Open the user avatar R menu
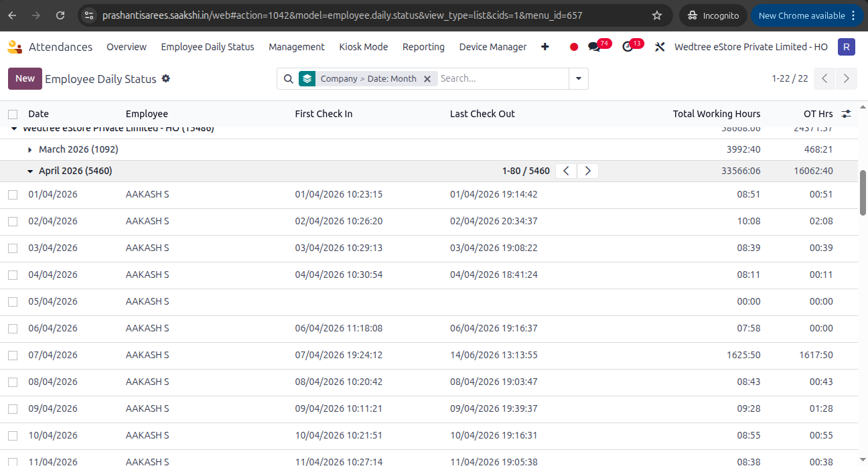 coord(847,47)
